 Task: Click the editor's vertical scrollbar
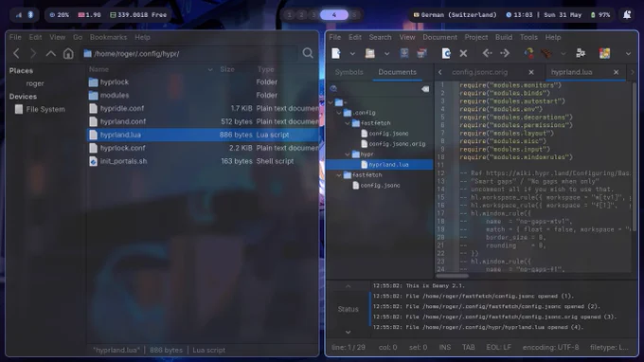coord(635,156)
